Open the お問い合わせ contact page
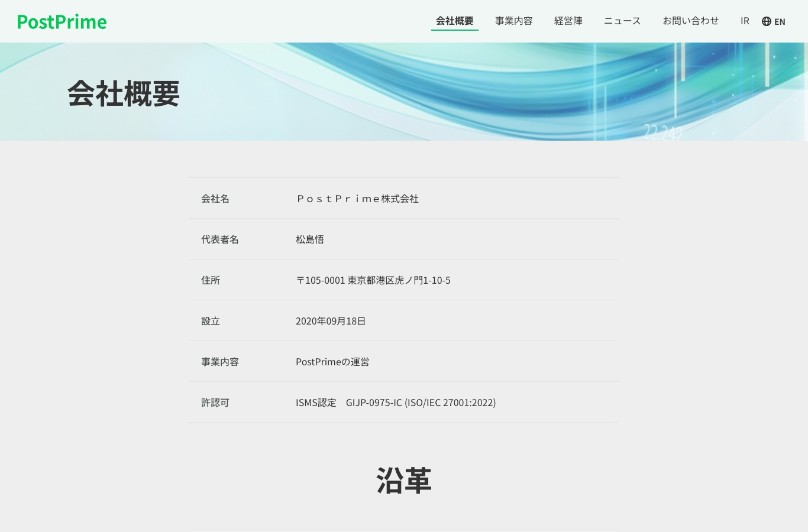The width and height of the screenshot is (808, 532). pos(691,21)
